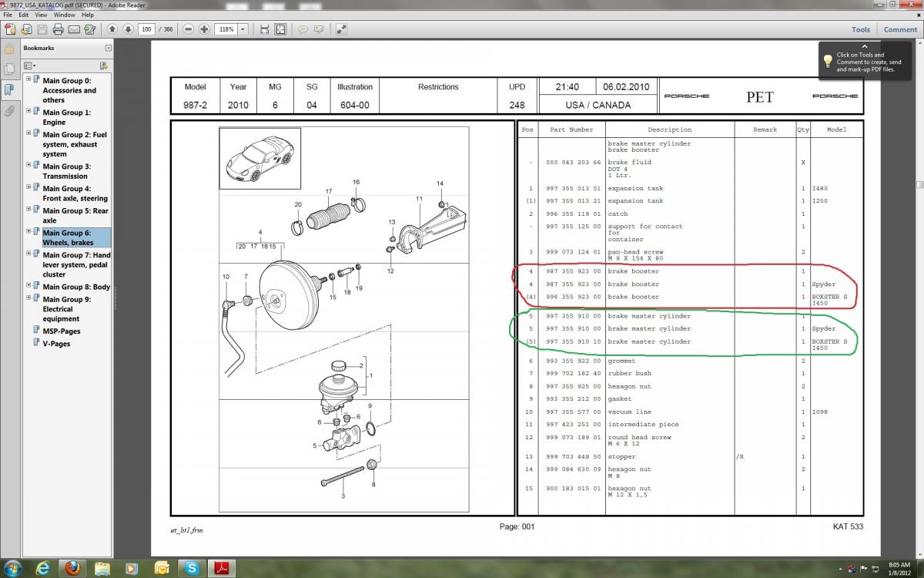
Task: Click fit one full page icon
Action: (x=280, y=29)
